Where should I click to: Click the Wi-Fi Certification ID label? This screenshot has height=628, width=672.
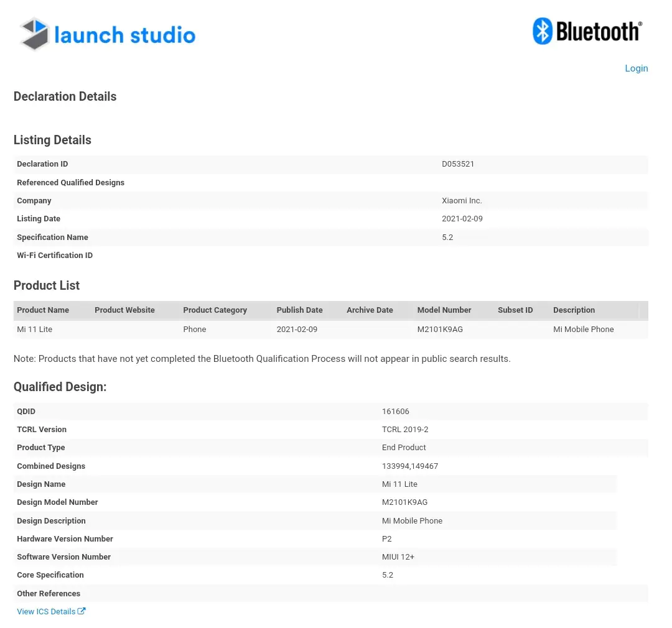(x=55, y=256)
